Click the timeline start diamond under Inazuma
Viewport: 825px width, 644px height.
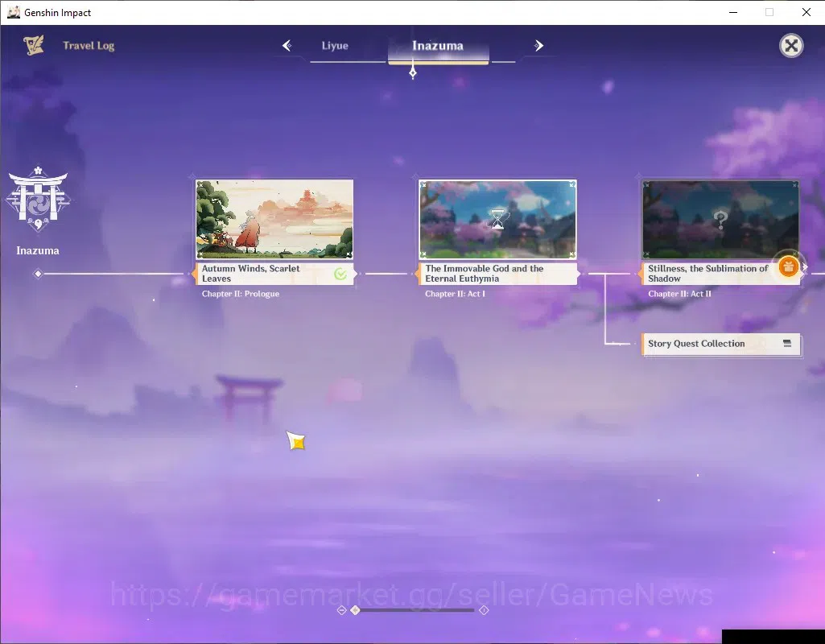(38, 274)
